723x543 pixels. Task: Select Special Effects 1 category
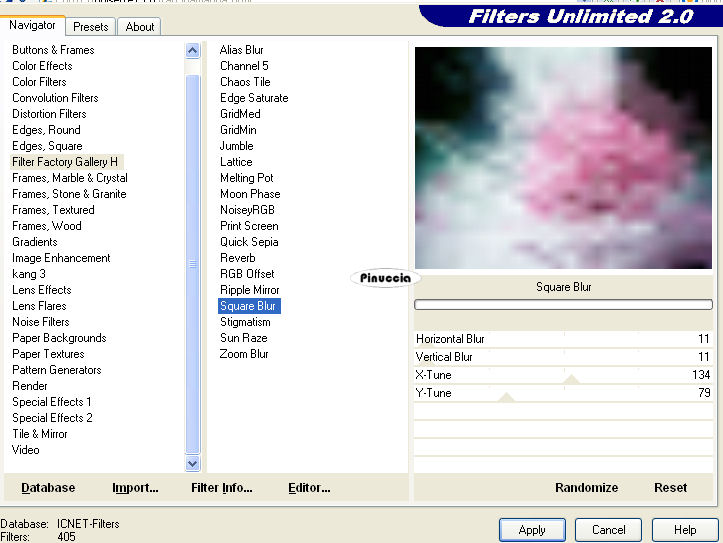(52, 402)
